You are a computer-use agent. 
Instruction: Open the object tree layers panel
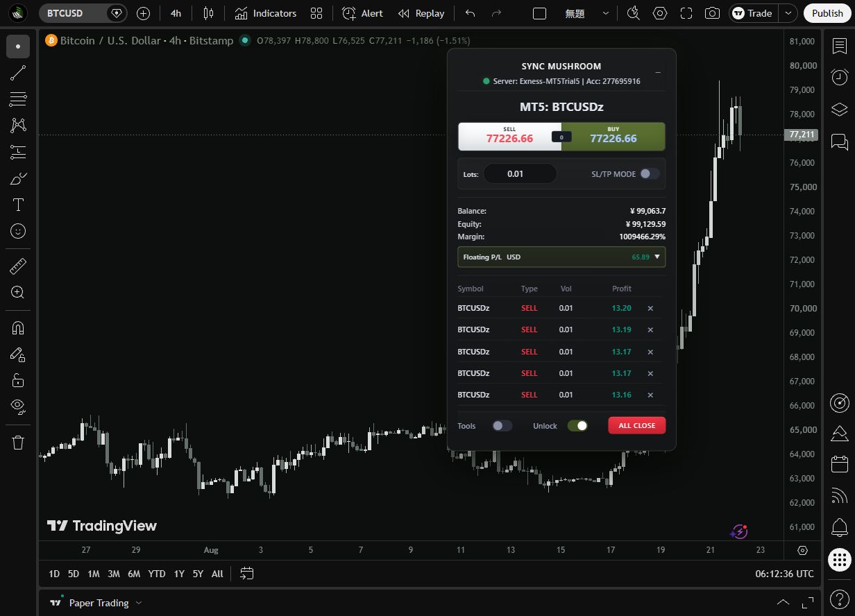[839, 110]
